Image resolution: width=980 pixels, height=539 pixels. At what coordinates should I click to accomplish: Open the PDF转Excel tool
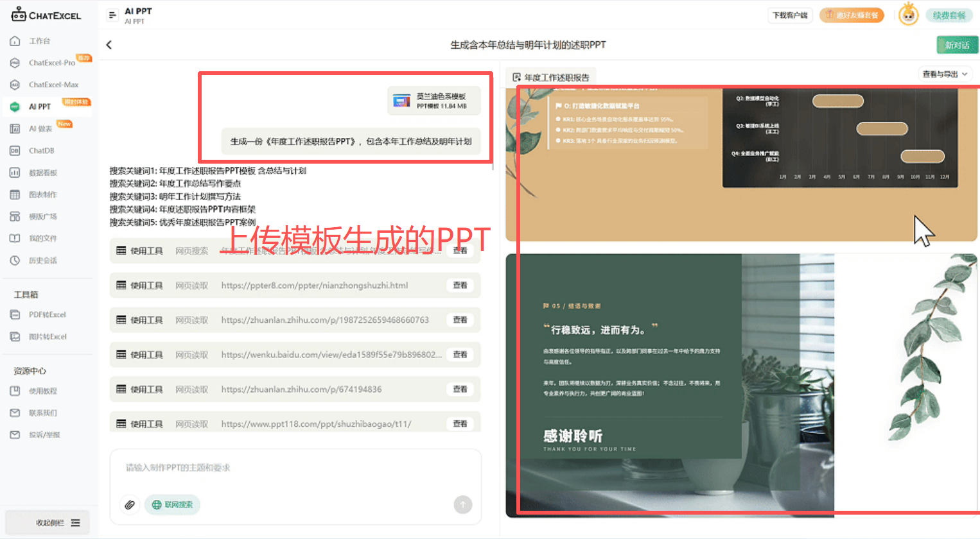point(48,314)
